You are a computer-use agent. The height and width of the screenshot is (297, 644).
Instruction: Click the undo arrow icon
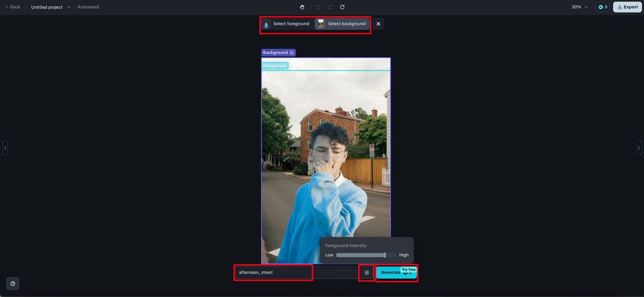point(318,7)
